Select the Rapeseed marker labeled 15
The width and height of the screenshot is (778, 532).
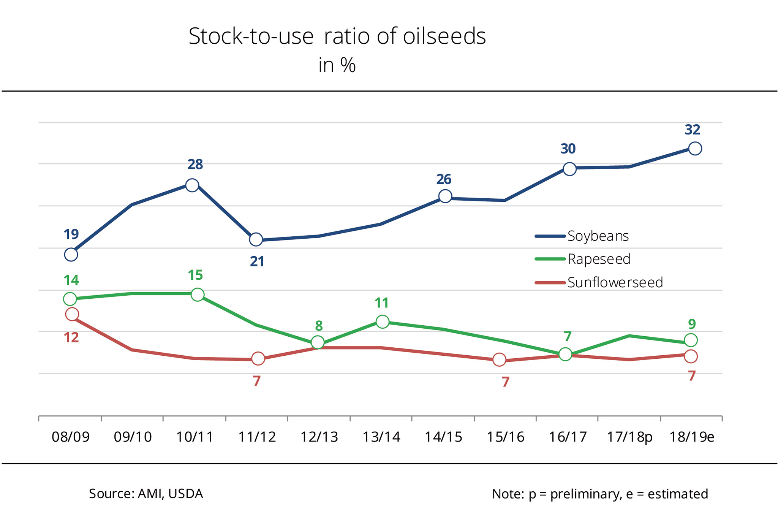198,294
